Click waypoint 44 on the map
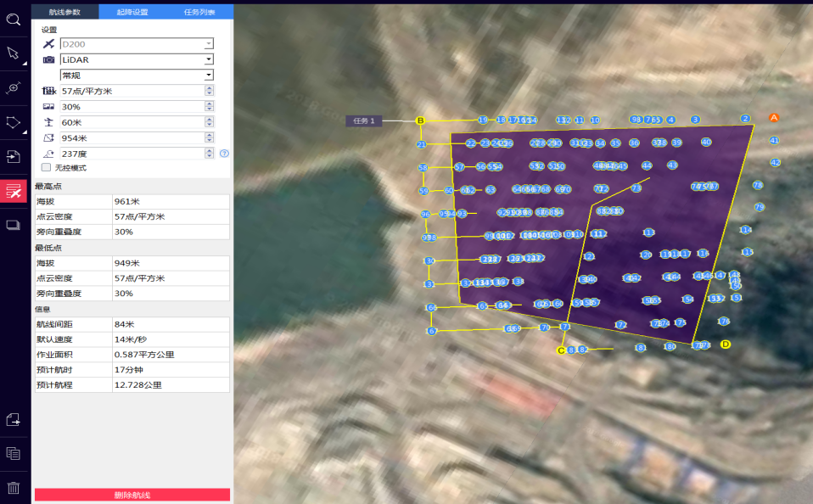 (647, 165)
